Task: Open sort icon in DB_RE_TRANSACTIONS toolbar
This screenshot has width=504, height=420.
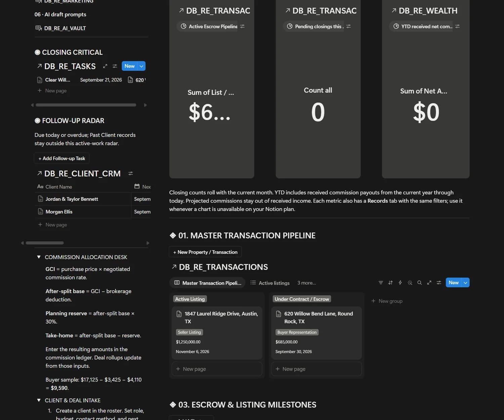Action: pyautogui.click(x=390, y=283)
